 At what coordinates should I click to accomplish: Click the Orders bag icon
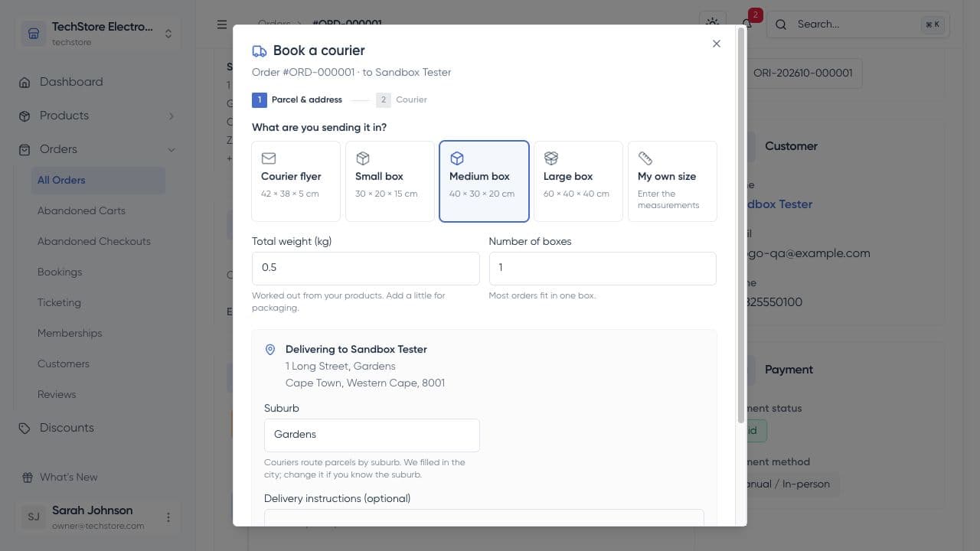point(24,150)
